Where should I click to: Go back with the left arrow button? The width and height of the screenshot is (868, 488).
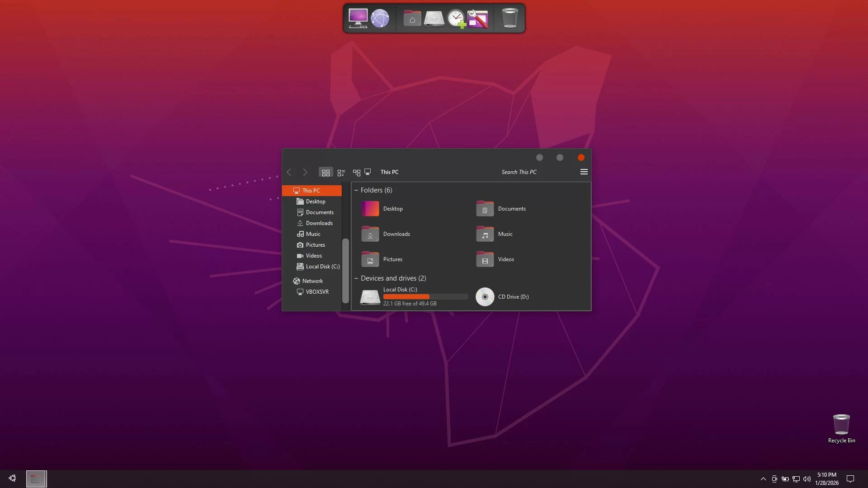click(289, 172)
